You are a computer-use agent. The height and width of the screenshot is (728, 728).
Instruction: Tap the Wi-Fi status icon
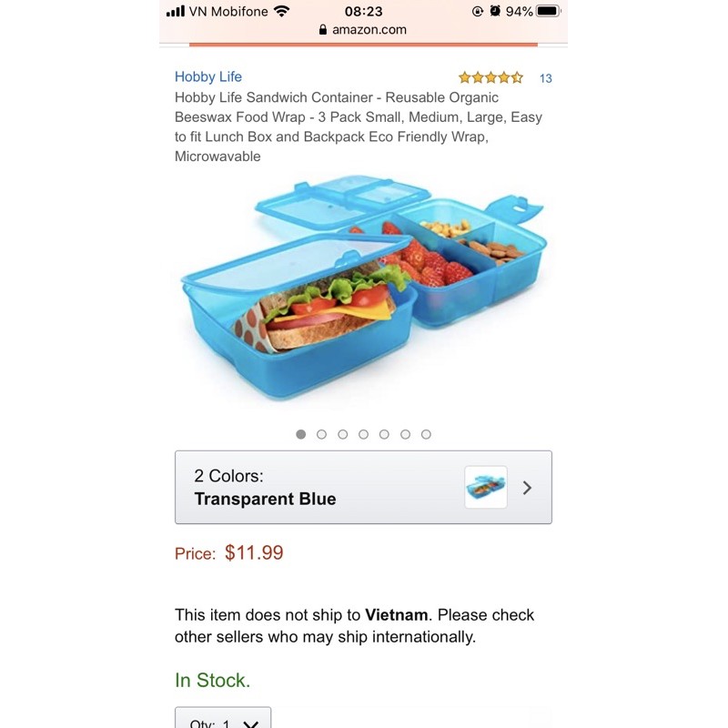[x=281, y=12]
